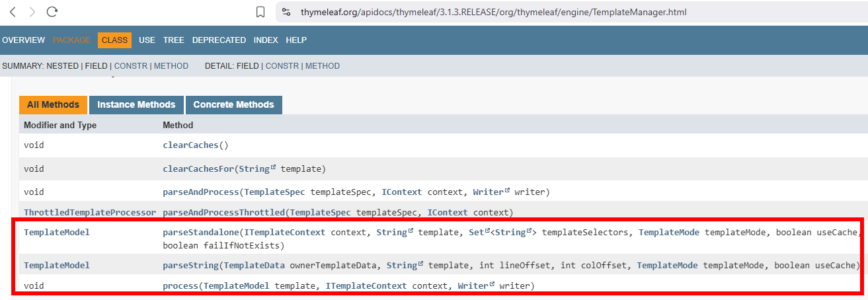868x300 pixels.
Task: Open DEPRECATED in the navigation bar
Action: 219,40
